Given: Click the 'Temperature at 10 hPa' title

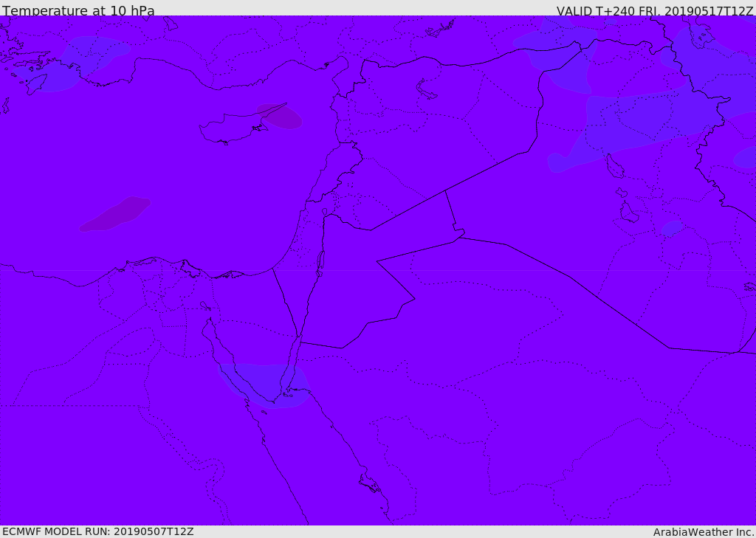Looking at the screenshot, I should [78, 10].
